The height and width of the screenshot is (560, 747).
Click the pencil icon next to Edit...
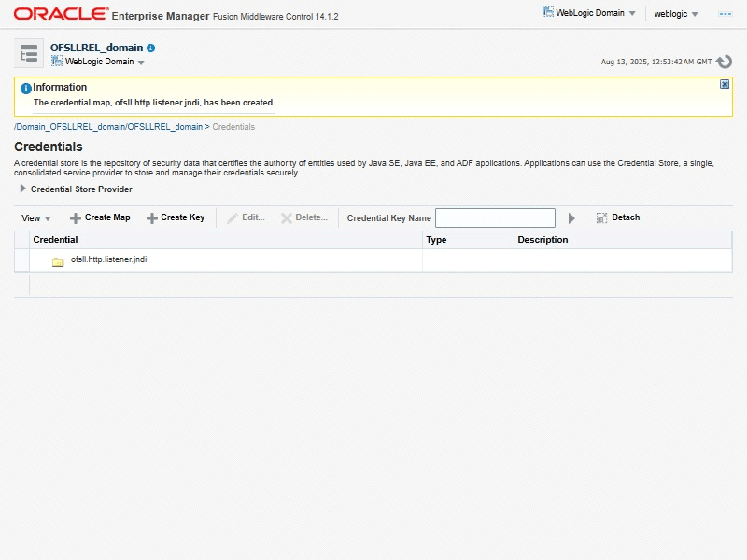(x=233, y=218)
